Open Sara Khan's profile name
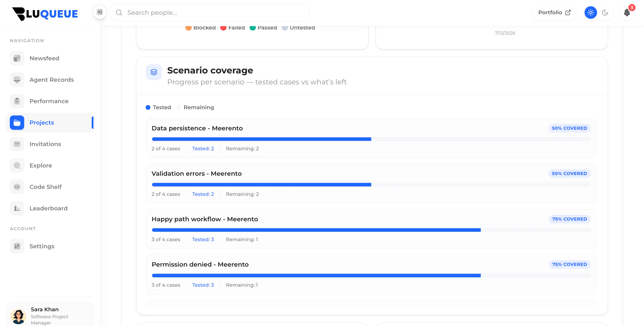Viewport: 644px width, 326px height. coord(45,309)
